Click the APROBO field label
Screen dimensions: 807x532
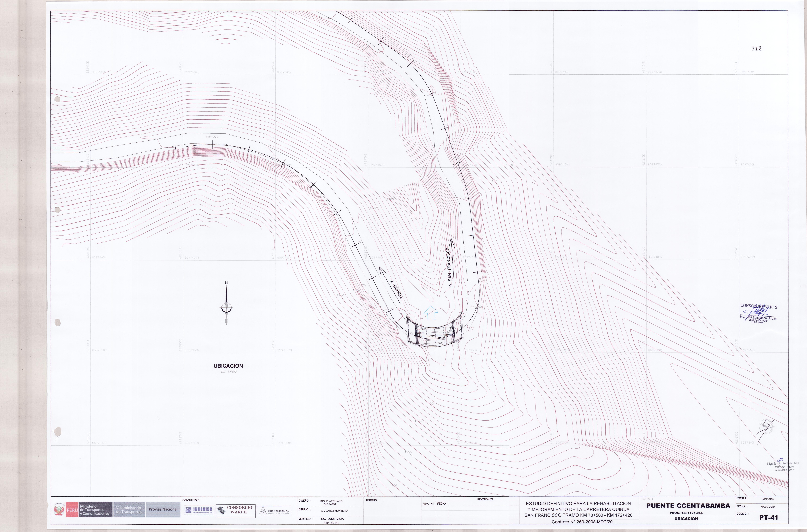[373, 500]
